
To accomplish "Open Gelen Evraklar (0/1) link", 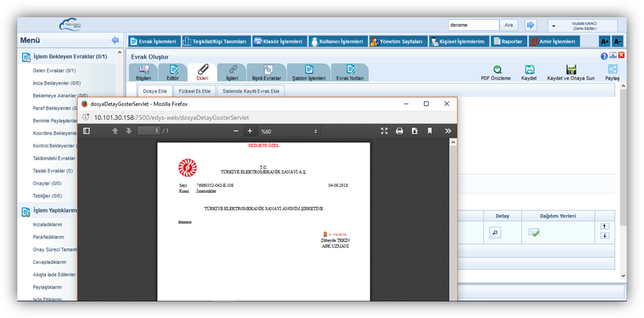I will point(54,71).
